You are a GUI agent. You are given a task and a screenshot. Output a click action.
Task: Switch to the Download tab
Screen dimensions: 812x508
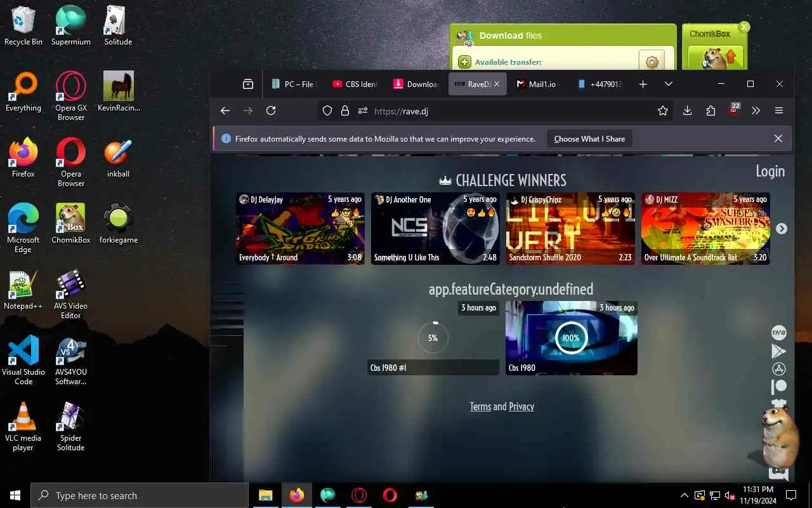[x=416, y=84]
